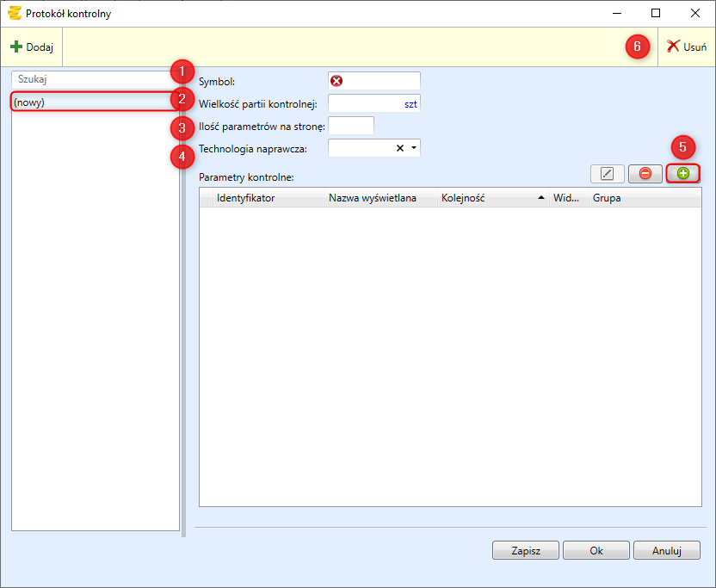
Task: Click the green plus add parameter icon
Action: (682, 173)
